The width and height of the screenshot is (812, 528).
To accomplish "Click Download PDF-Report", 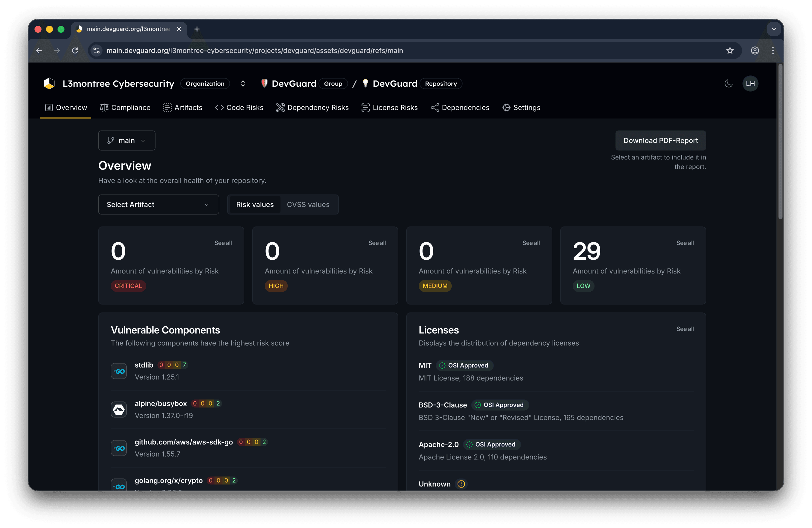I will coord(660,140).
